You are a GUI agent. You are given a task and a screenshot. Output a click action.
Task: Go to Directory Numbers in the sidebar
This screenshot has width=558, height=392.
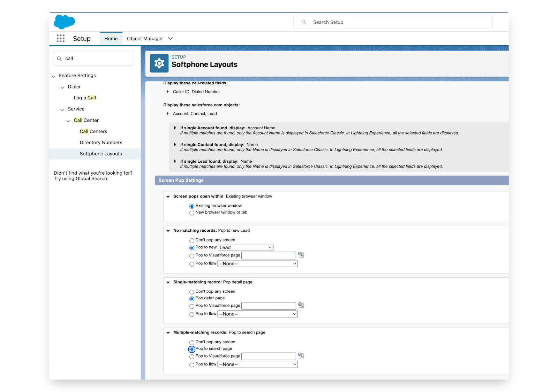[101, 143]
